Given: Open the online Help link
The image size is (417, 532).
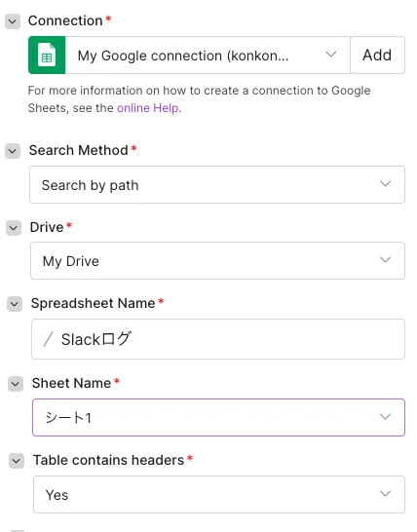Looking at the screenshot, I should tap(147, 108).
